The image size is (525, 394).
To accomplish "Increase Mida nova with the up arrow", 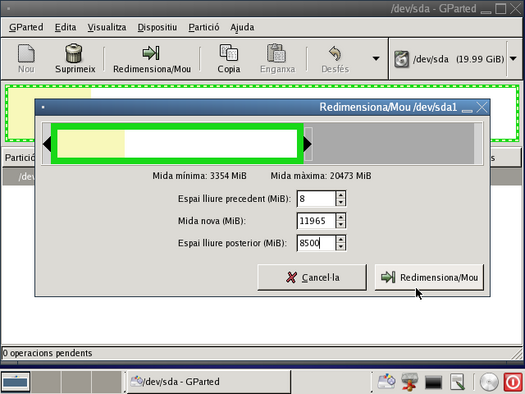I will (x=341, y=217).
